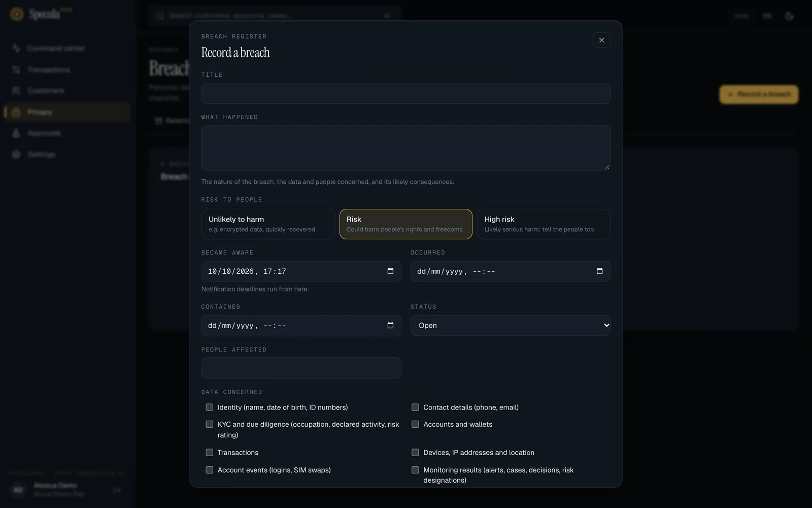
Task: Click the Transactions sidebar icon
Action: click(16, 70)
